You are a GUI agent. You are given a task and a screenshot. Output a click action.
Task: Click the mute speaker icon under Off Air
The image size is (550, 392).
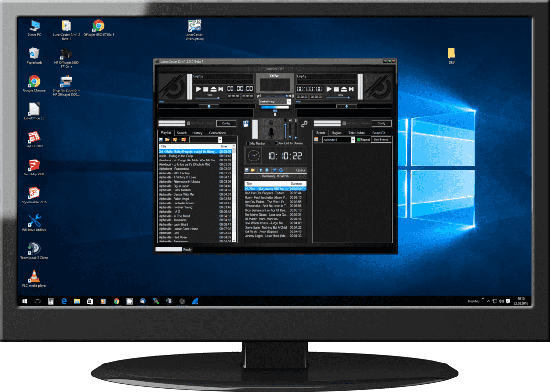click(x=259, y=96)
